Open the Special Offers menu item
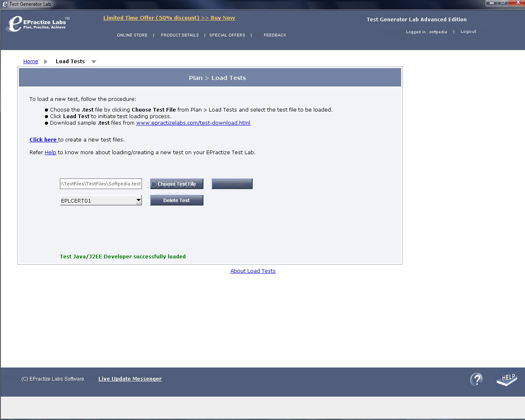 click(227, 35)
